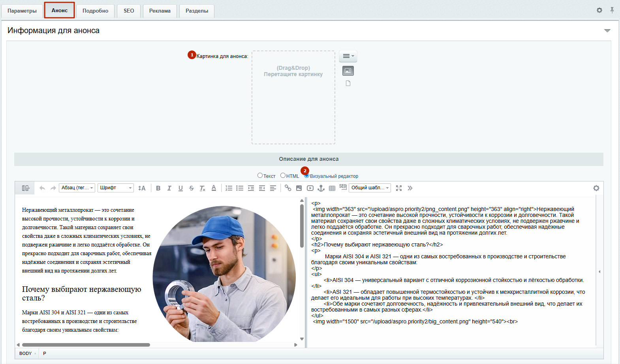The height and width of the screenshot is (364, 620).
Task: Create a numbered list
Action: (229, 188)
